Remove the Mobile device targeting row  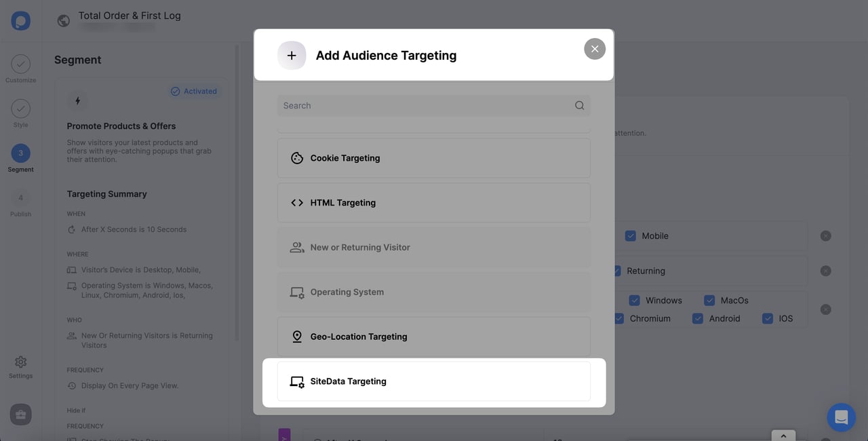[825, 236]
